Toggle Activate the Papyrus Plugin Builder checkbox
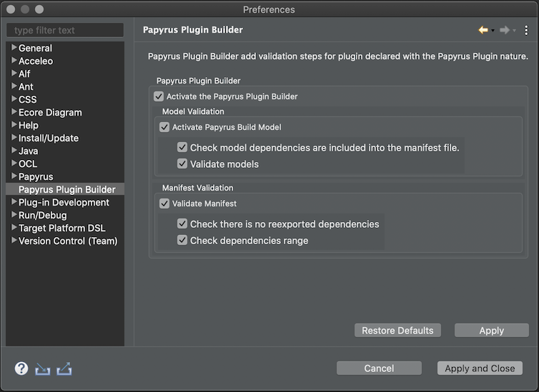Viewport: 539px width, 392px height. click(159, 96)
